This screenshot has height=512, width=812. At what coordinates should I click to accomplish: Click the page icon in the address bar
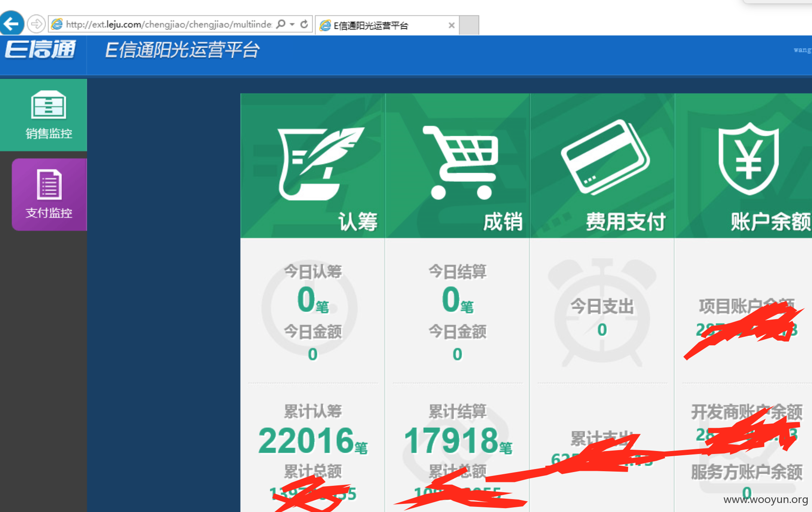(57, 24)
